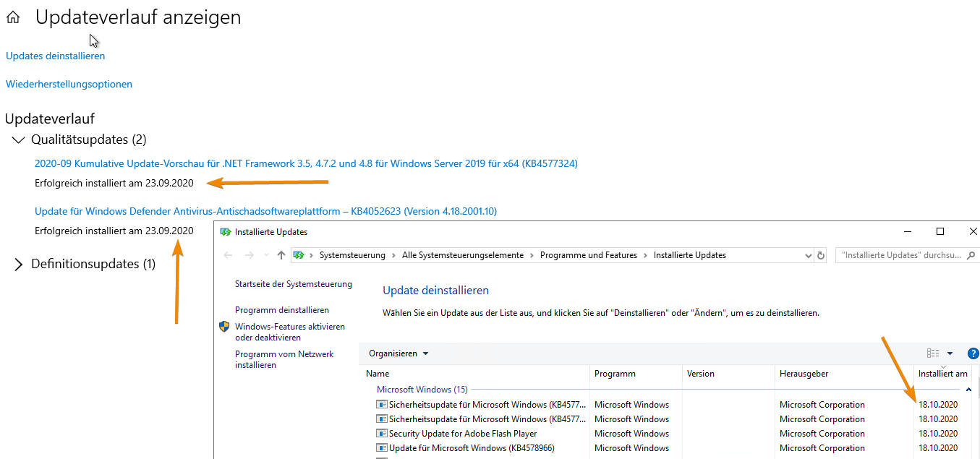
Task: Click the collapse chevron of Microsoft Windows group
Action: point(968,390)
